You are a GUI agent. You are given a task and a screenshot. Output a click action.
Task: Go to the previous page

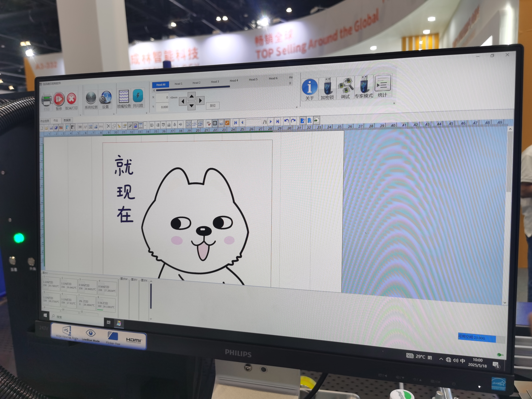(x=242, y=122)
